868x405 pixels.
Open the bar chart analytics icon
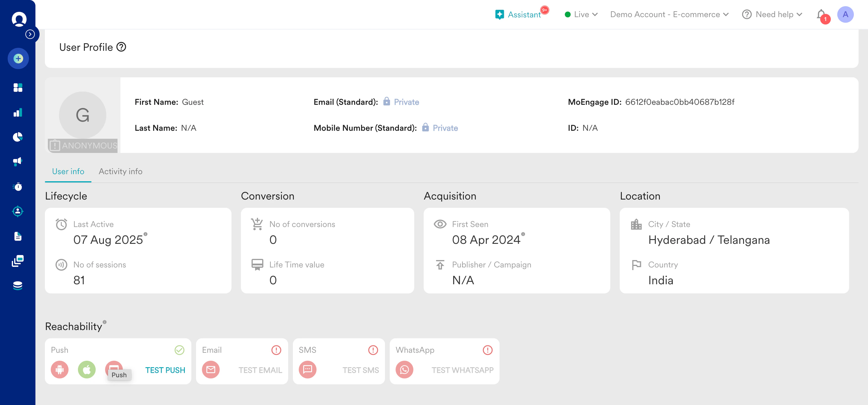point(18,112)
